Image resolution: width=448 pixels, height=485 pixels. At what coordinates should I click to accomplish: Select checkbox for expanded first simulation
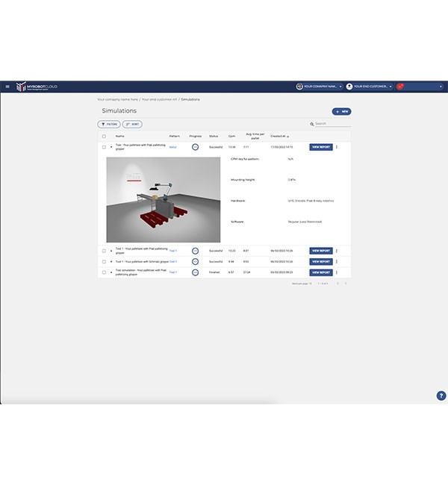[x=104, y=147]
